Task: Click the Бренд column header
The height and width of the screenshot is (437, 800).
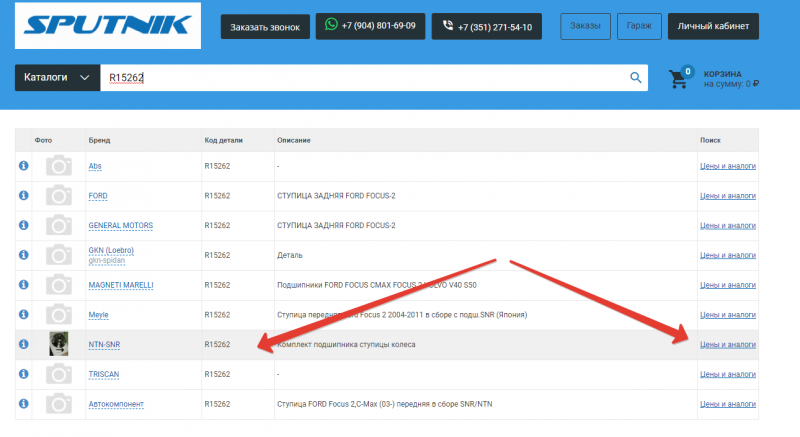Action: click(99, 140)
